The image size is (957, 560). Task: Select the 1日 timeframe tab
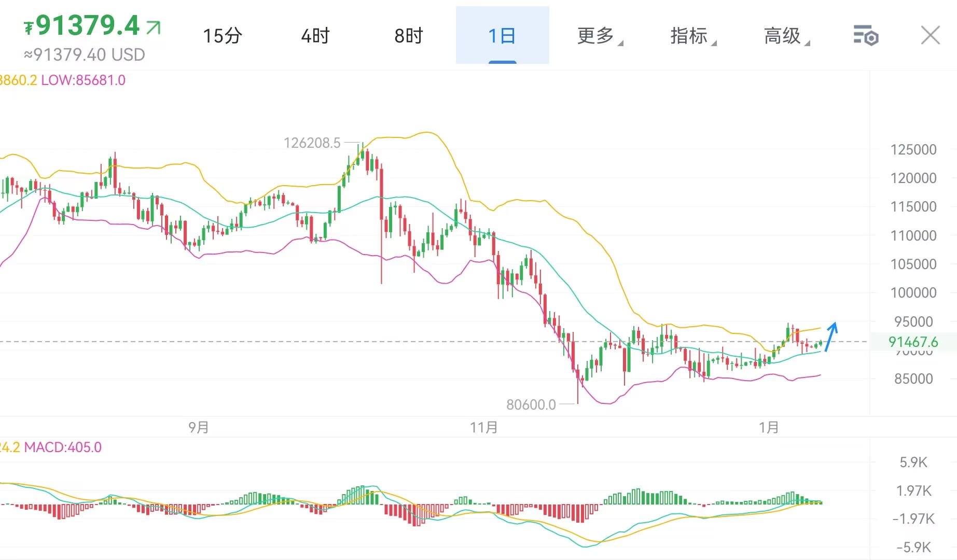pos(502,36)
